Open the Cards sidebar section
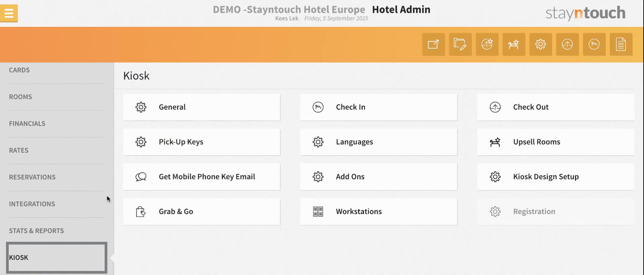 [57, 70]
